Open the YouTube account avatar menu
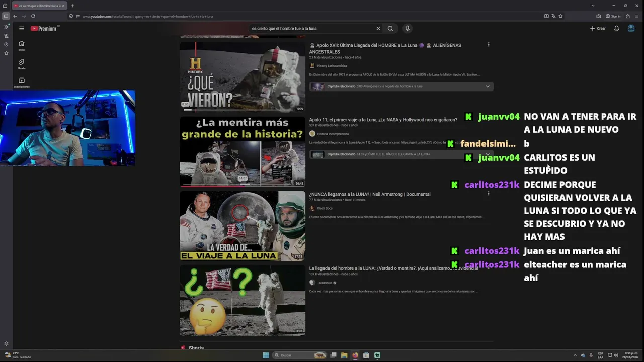 pos(631,29)
